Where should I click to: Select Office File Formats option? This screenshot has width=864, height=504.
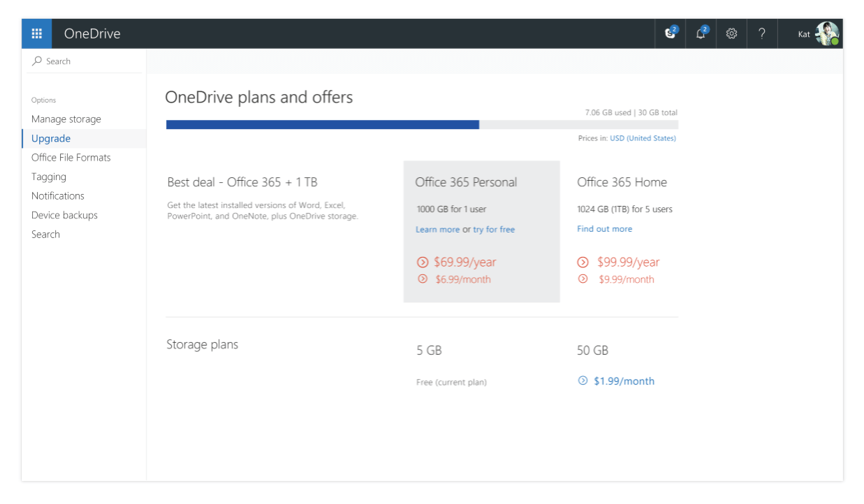71,157
